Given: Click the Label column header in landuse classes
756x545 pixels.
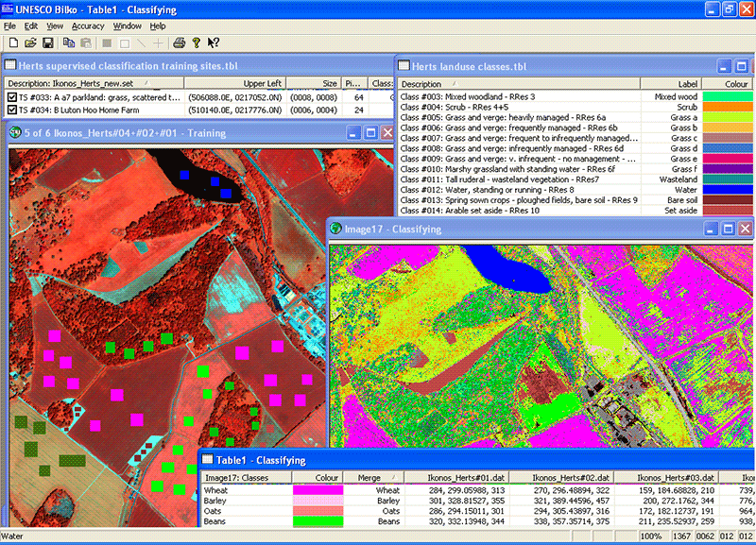Looking at the screenshot, I should 671,84.
